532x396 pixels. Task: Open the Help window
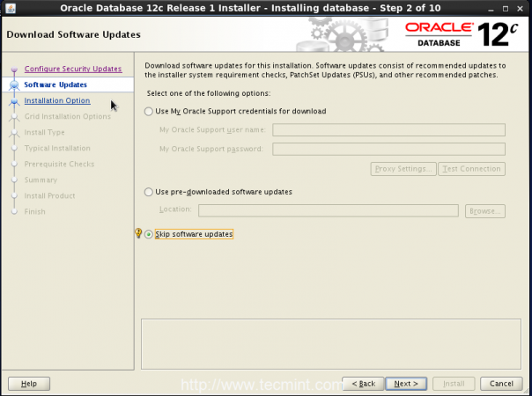[29, 384]
